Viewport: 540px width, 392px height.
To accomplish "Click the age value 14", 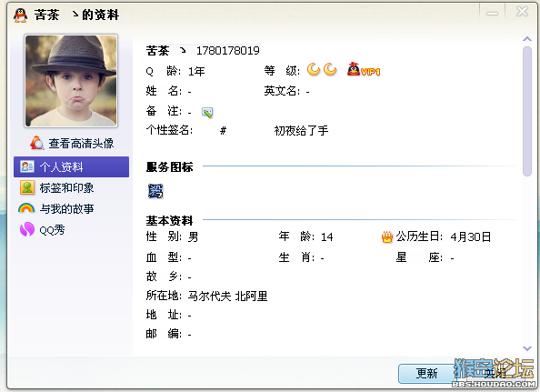I will [327, 237].
